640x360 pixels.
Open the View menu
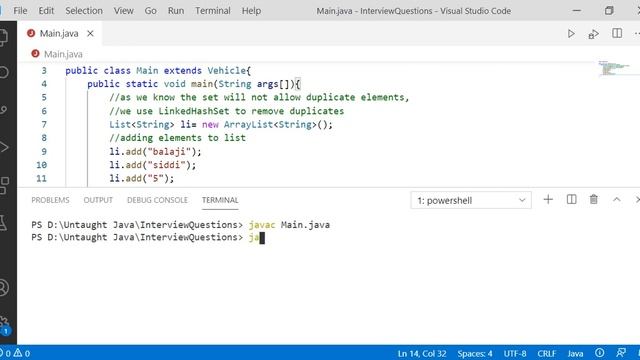click(x=123, y=11)
